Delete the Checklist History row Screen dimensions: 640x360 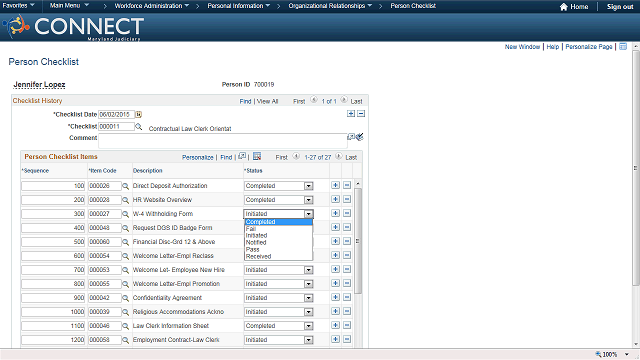(361, 113)
